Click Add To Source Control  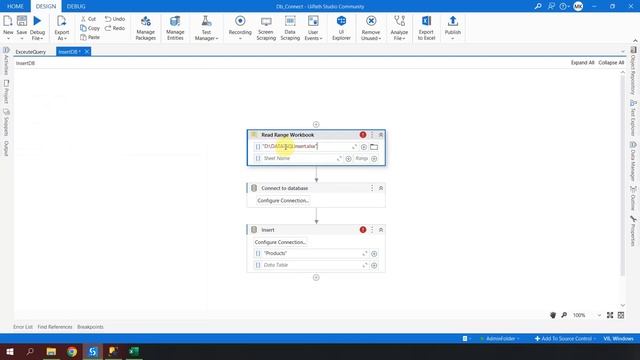point(564,339)
